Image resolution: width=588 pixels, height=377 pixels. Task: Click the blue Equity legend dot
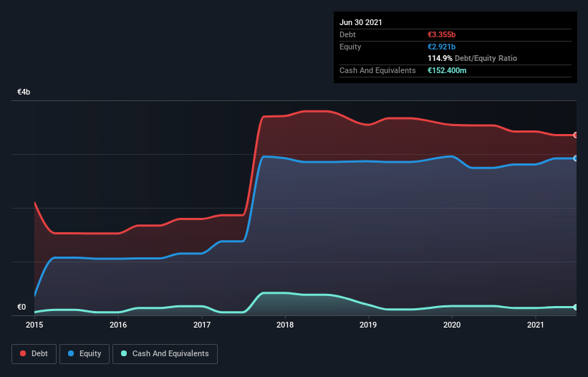[71, 353]
